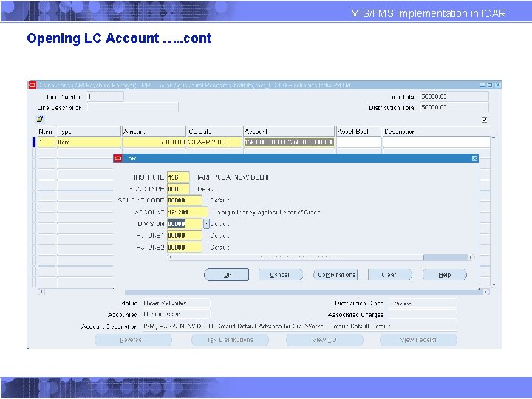Click the Description column header
532x399 pixels.
tap(437, 132)
